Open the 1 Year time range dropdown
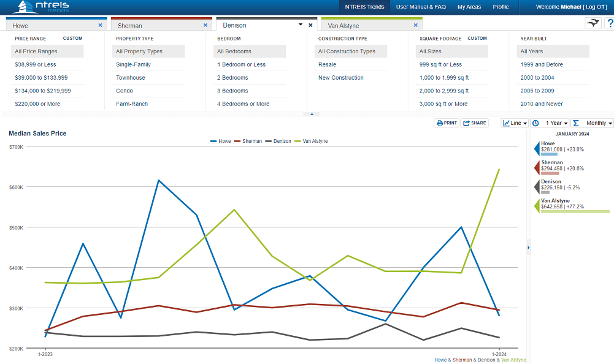 [550, 123]
